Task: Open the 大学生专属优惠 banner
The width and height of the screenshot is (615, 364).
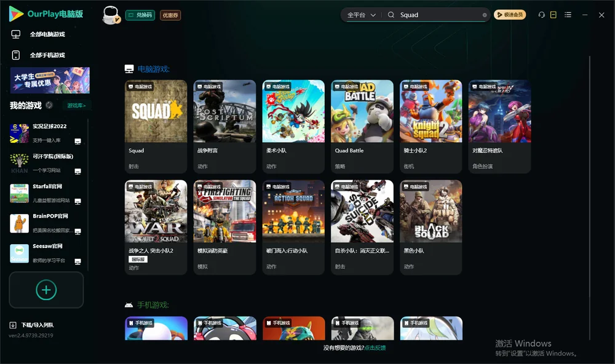Action: (50, 80)
